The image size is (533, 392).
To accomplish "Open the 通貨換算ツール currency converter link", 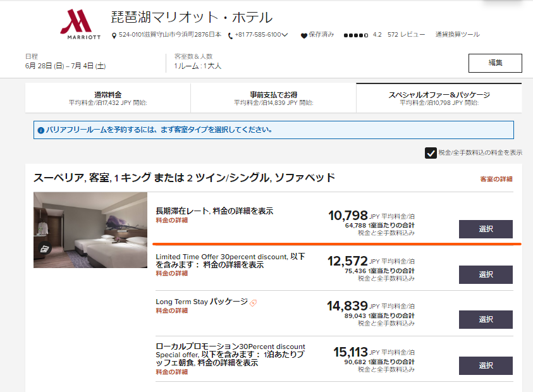I will click(458, 35).
